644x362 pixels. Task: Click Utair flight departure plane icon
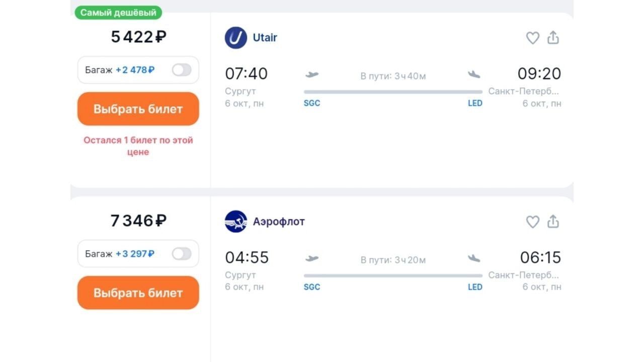[x=312, y=75]
